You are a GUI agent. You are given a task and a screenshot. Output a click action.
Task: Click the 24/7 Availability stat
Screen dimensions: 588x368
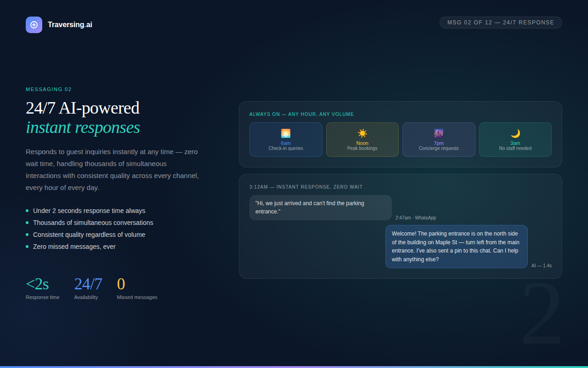pos(88,288)
